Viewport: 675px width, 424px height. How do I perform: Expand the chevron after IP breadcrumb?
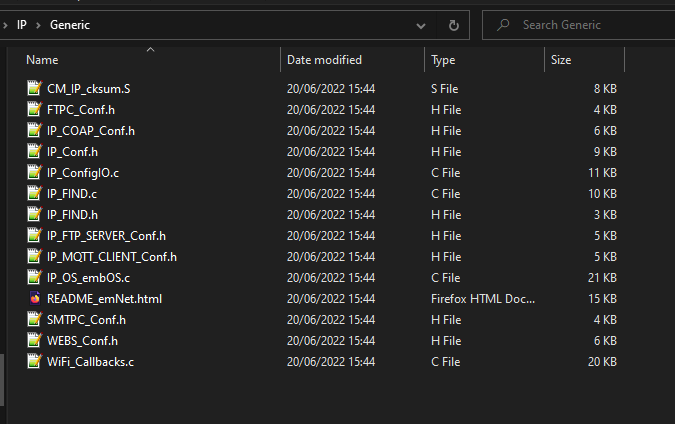tap(38, 25)
